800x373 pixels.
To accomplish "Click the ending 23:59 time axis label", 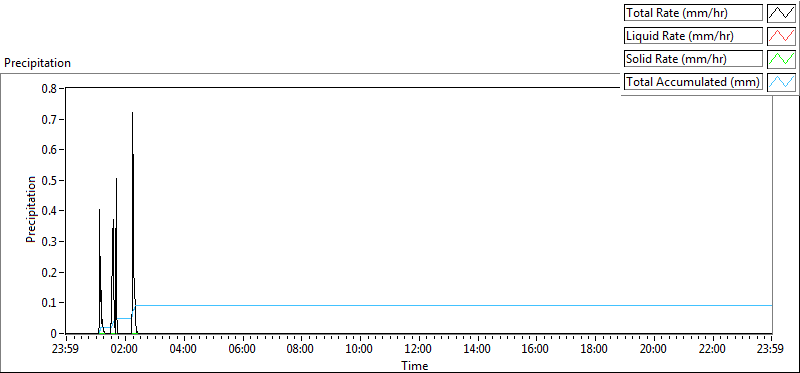I will pyautogui.click(x=771, y=350).
